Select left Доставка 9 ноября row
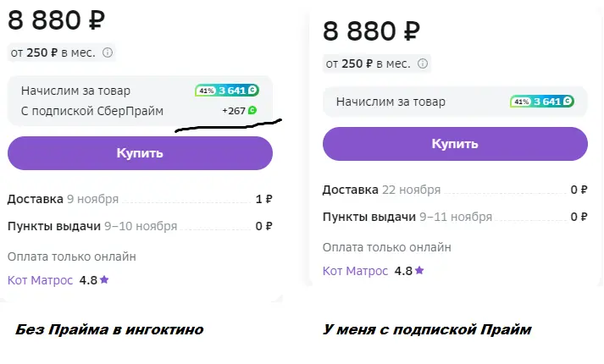Viewport: 604px width, 364px height. pyautogui.click(x=140, y=199)
